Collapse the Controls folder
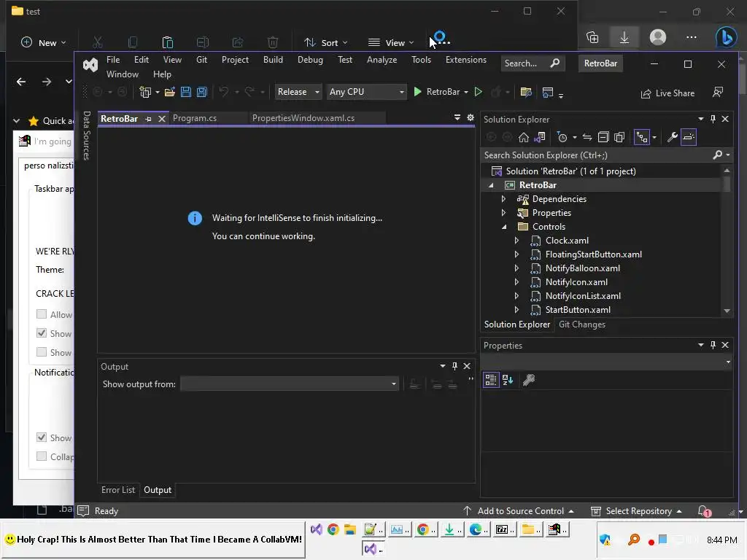 [x=504, y=227]
